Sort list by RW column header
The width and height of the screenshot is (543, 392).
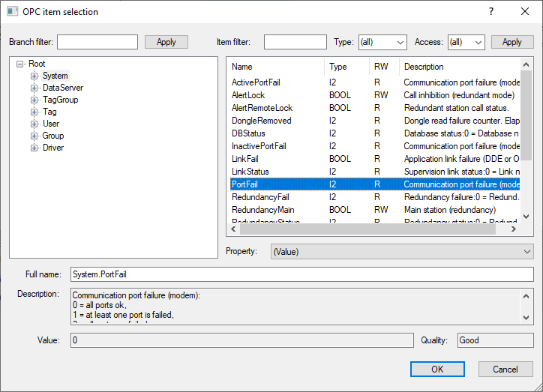(x=382, y=67)
